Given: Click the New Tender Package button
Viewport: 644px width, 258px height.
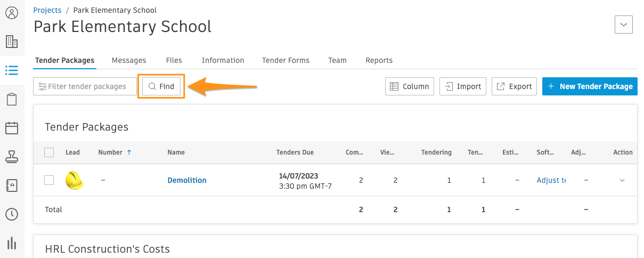Looking at the screenshot, I should (590, 86).
